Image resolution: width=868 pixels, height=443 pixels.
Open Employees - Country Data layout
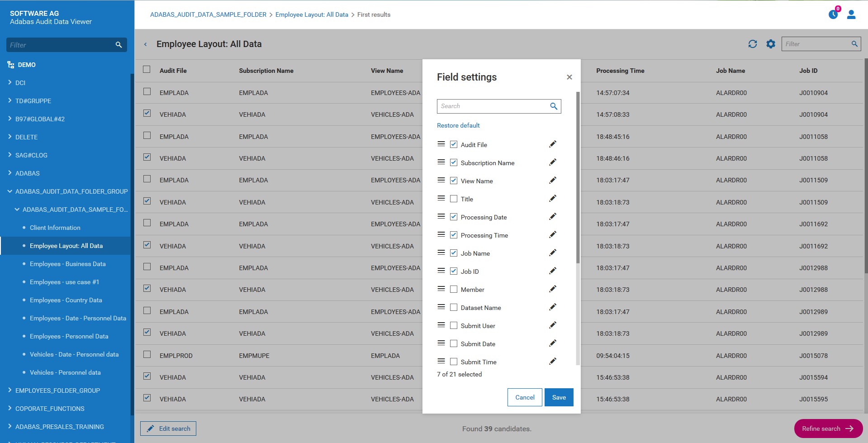coord(66,300)
